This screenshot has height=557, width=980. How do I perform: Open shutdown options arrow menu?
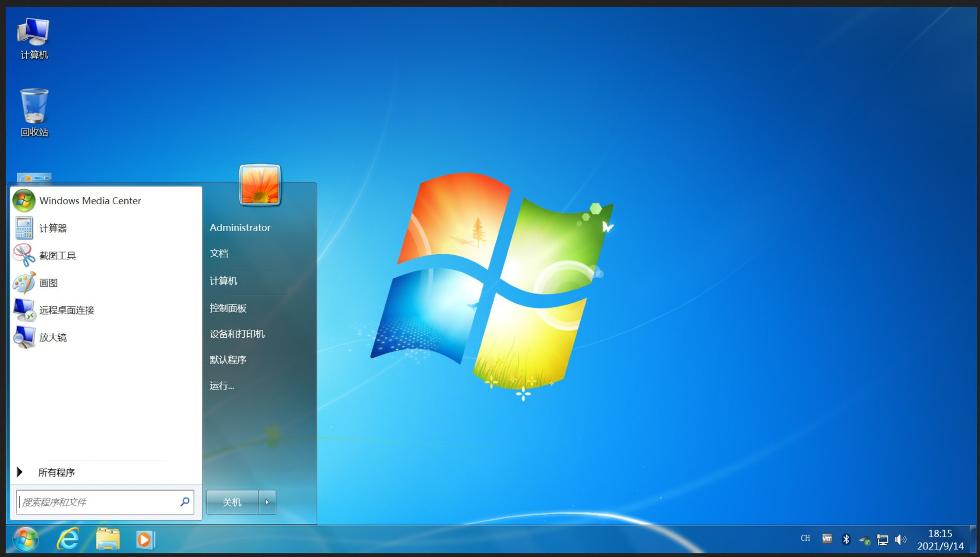(267, 502)
